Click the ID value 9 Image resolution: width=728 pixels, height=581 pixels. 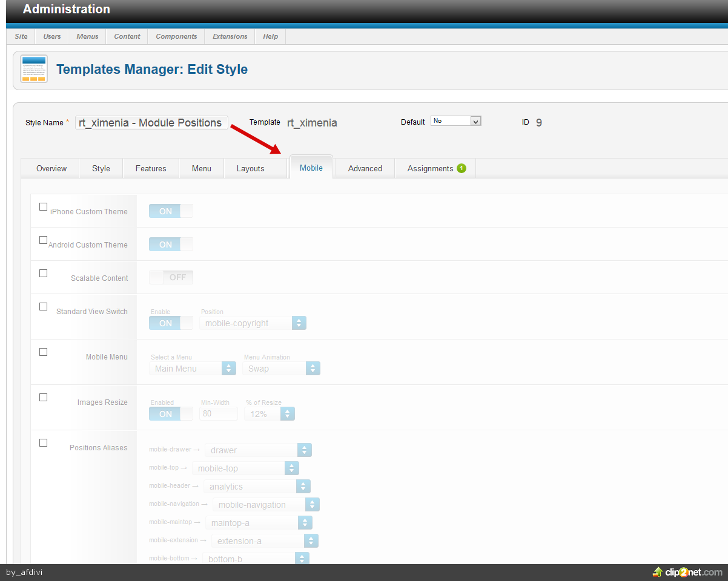[539, 122]
